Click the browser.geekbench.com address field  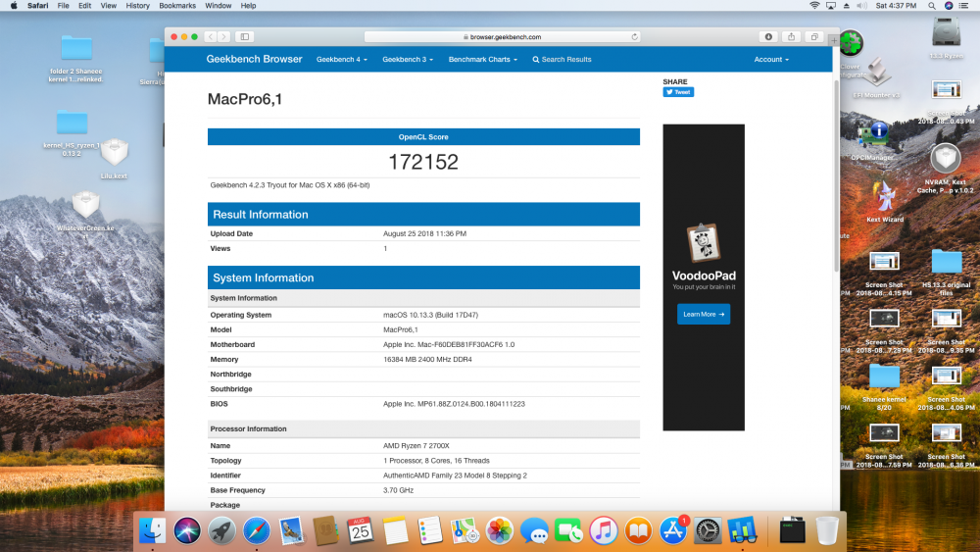pyautogui.click(x=502, y=37)
